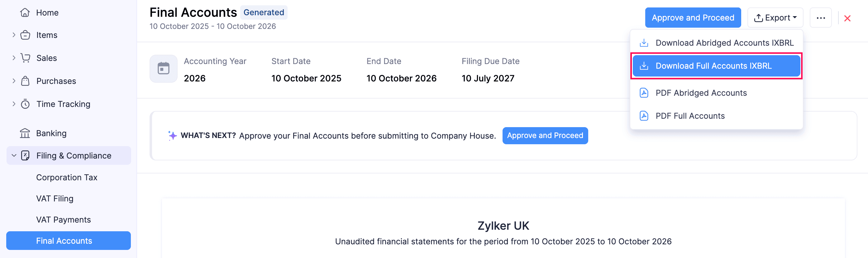The height and width of the screenshot is (258, 868).
Task: Switch to the Final Accounts section
Action: [x=64, y=241]
